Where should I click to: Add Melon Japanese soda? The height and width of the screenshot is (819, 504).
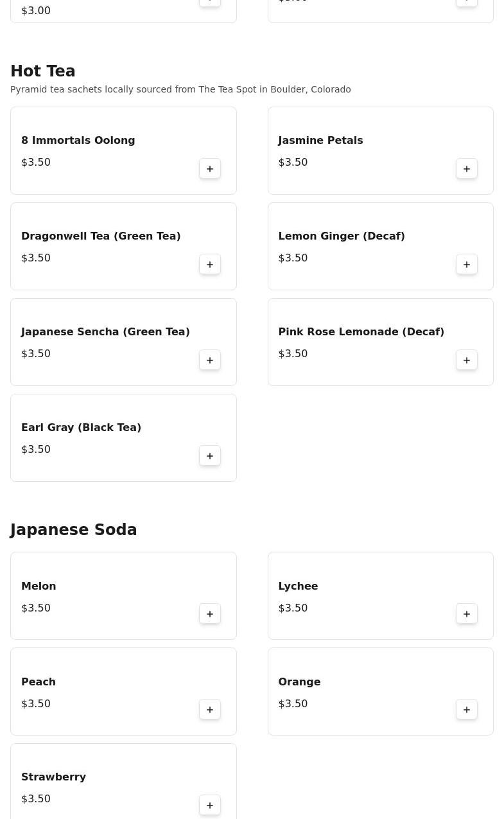(210, 614)
